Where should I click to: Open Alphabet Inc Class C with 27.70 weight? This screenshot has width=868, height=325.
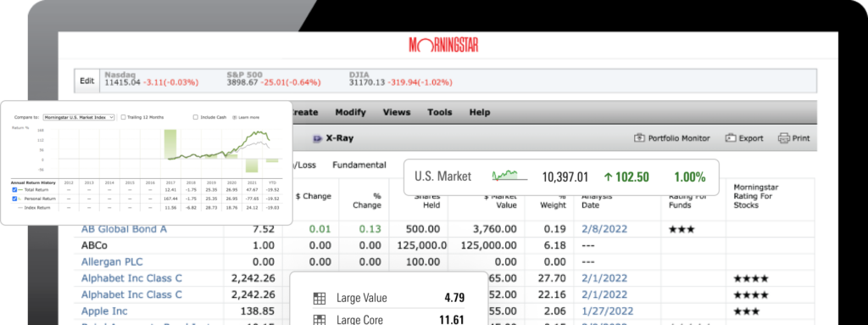(131, 278)
